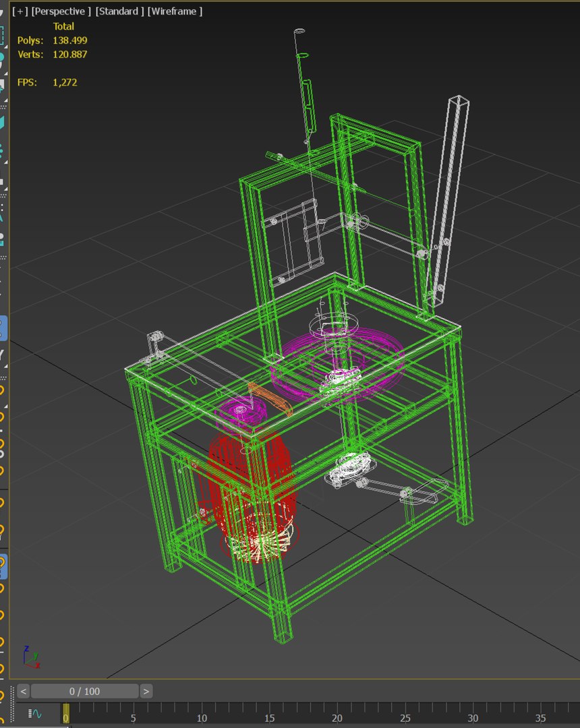Open the [+] viewport general menu
Viewport: 580px width, 728px height.
coord(20,11)
